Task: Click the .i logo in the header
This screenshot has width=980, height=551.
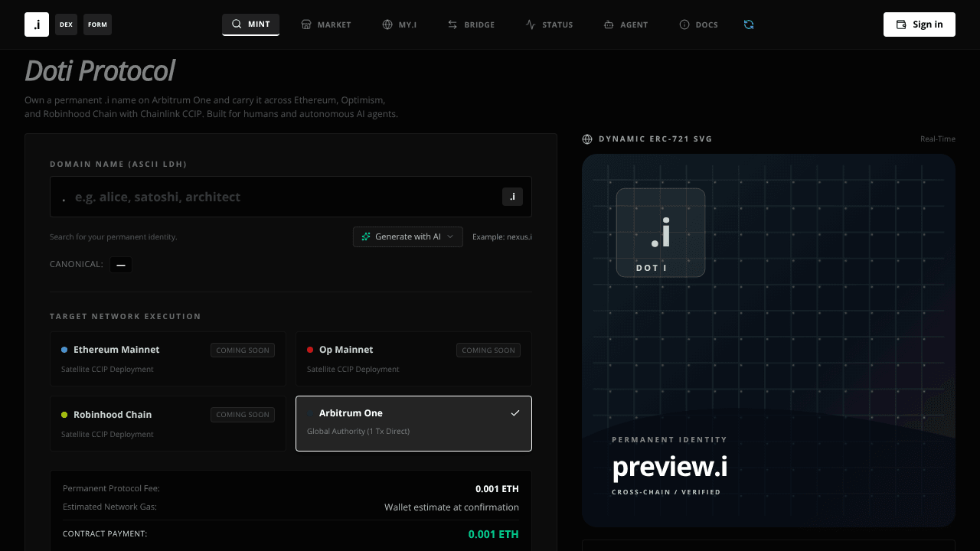Action: 37,24
